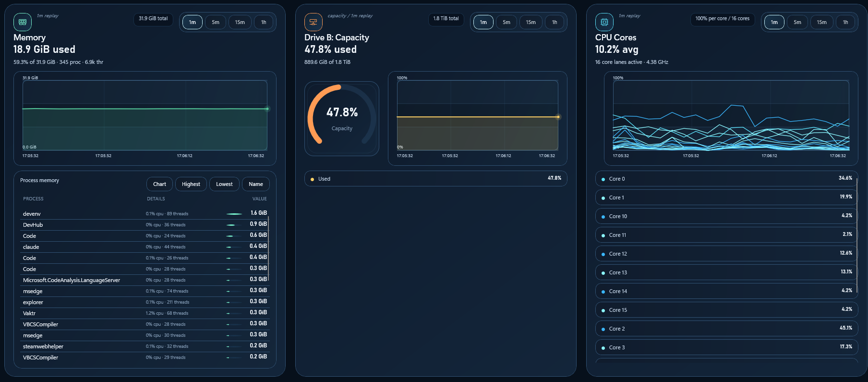Click the 1.8 TiB total badge

tap(446, 19)
